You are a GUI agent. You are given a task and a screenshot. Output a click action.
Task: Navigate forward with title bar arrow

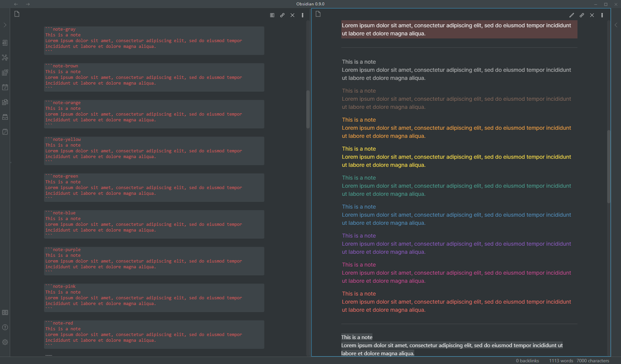(28, 4)
